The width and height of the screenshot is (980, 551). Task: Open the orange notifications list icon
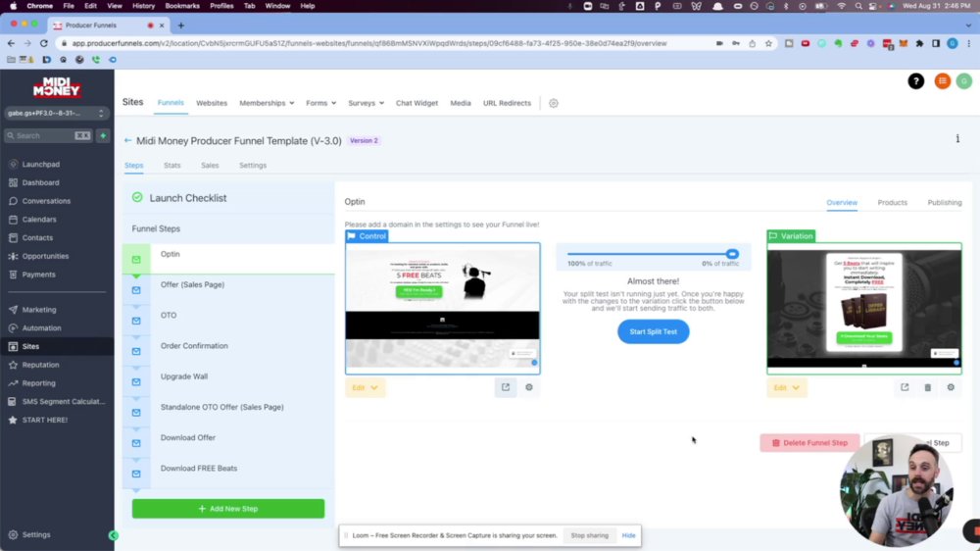pyautogui.click(x=942, y=81)
